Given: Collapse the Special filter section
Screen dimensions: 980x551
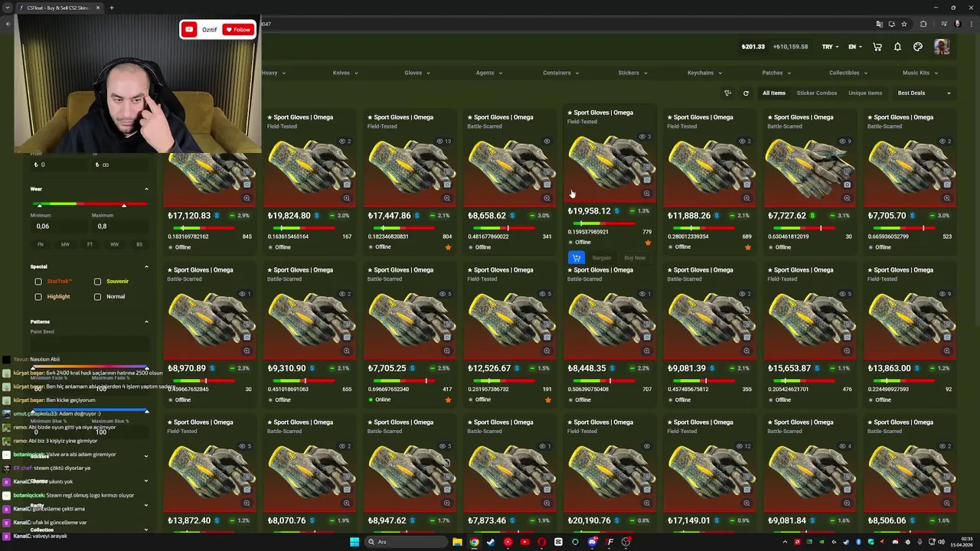Looking at the screenshot, I should point(146,266).
